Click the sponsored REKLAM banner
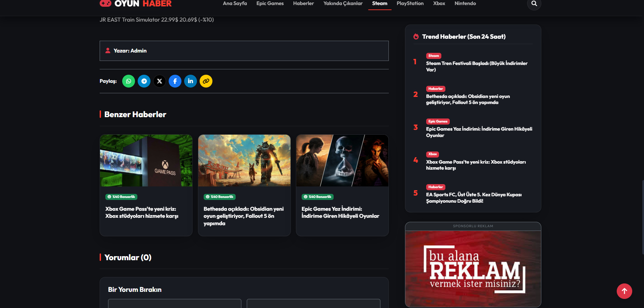644x308 pixels. click(473, 269)
